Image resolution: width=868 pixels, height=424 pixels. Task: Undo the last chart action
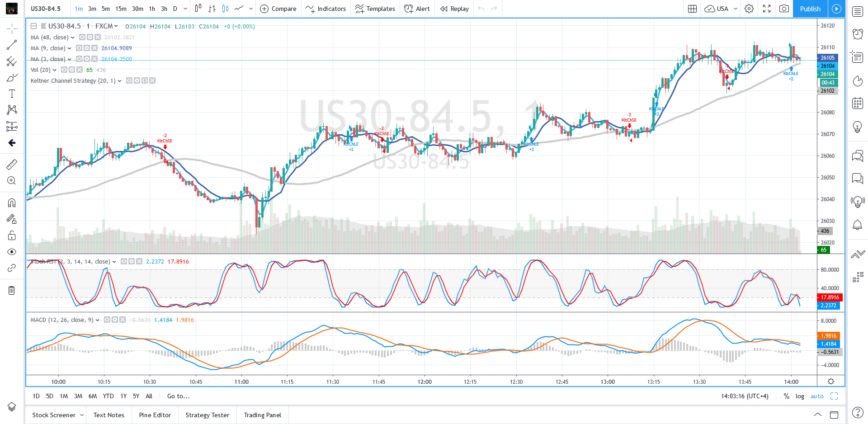[x=481, y=9]
